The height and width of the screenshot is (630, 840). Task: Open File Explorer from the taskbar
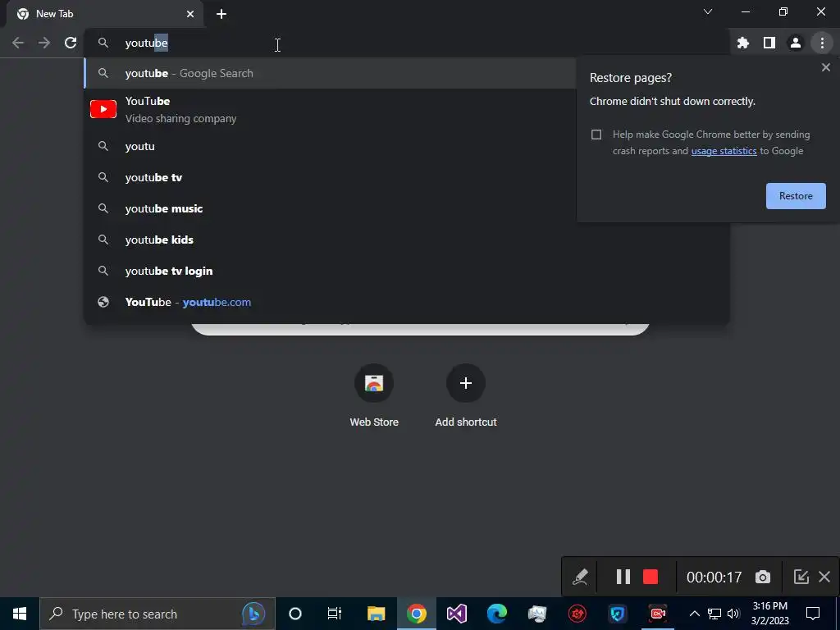[376, 614]
